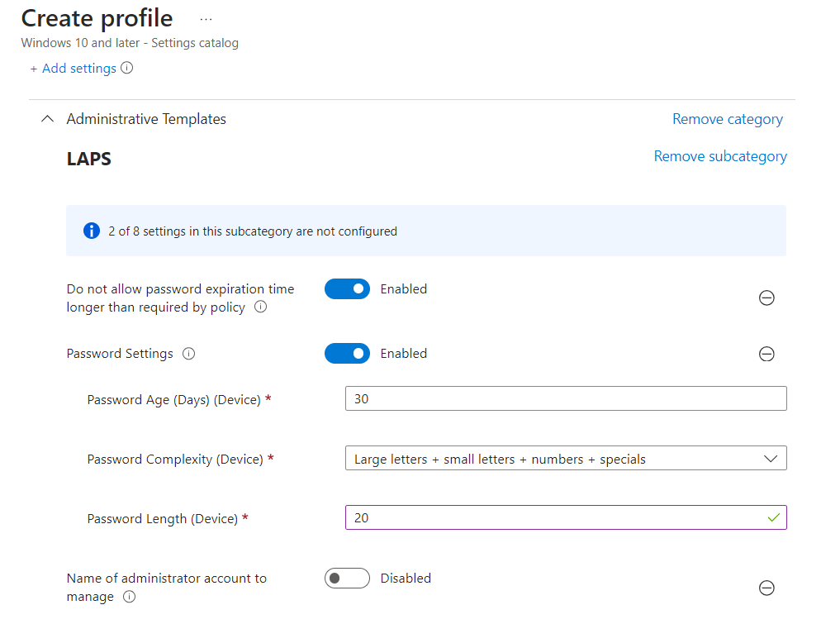Click info icon beside Add settings
The height and width of the screenshot is (624, 840).
coord(126,69)
